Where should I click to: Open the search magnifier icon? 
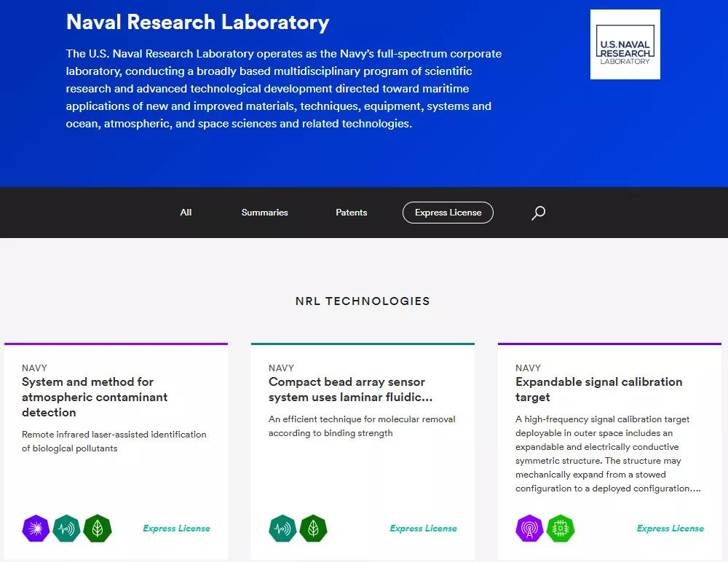tap(538, 213)
